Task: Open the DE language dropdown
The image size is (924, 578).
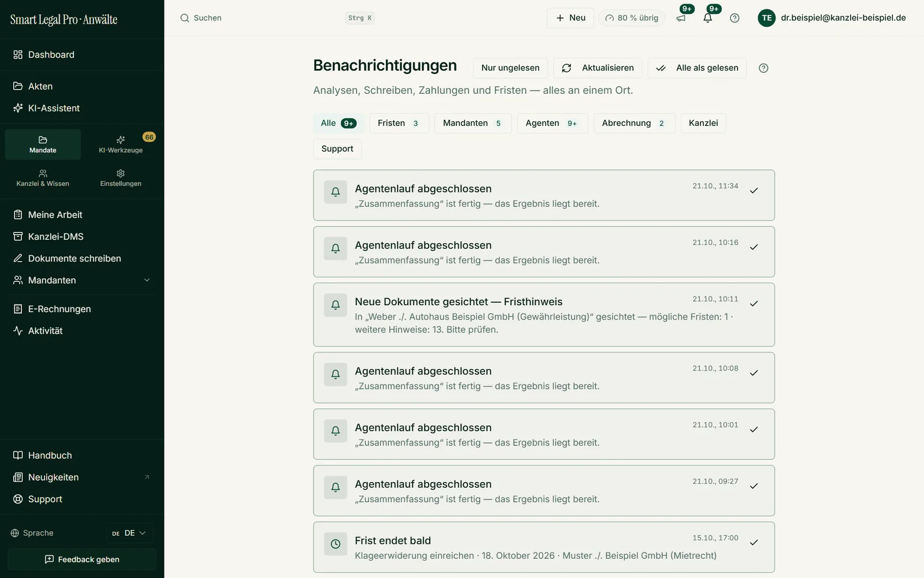Action: [129, 533]
